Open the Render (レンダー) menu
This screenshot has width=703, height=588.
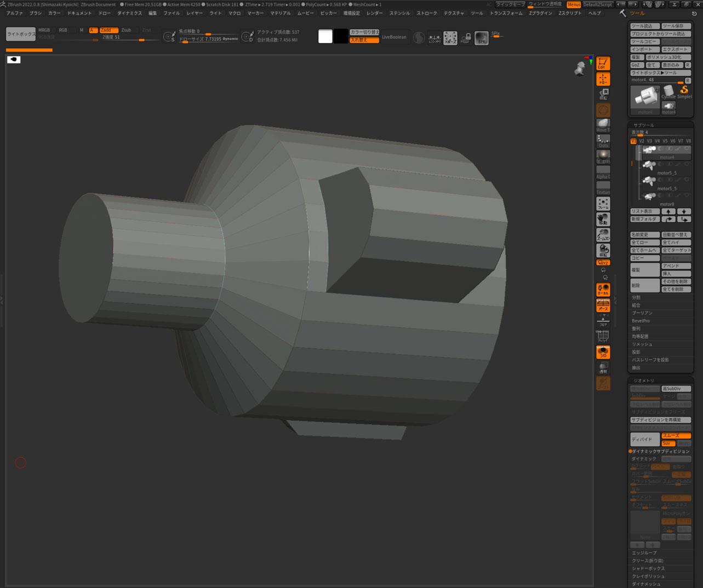(x=375, y=13)
